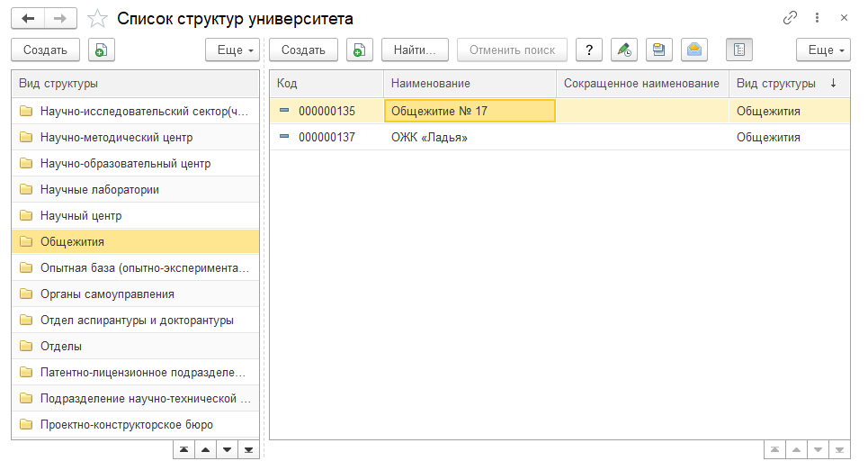Image resolution: width=868 pixels, height=470 pixels.
Task: Open help with the question mark button
Action: [589, 50]
